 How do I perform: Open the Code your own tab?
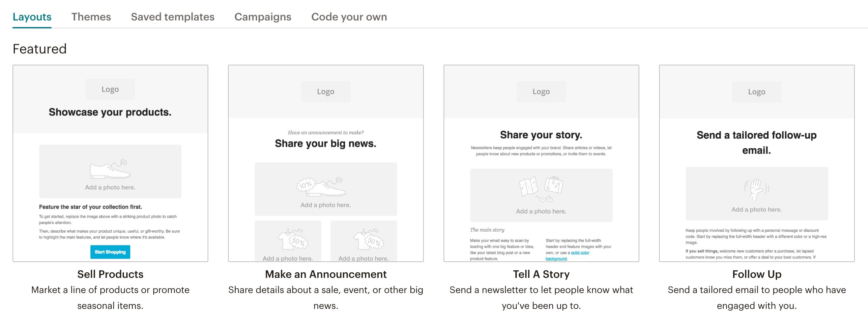349,17
